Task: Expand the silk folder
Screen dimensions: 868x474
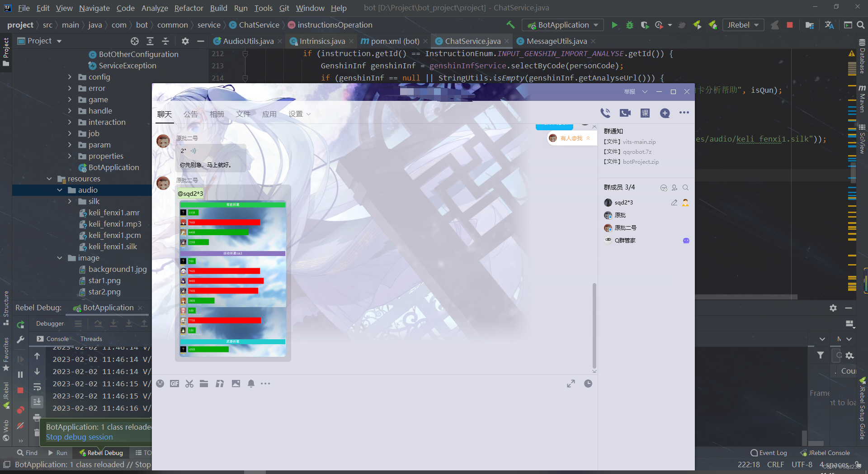Action: pos(70,201)
